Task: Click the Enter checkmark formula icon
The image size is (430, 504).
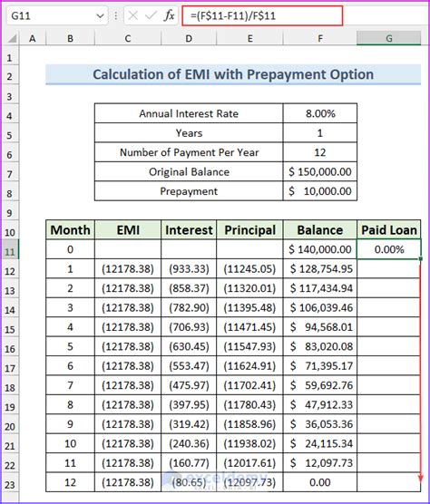Action: click(x=151, y=15)
